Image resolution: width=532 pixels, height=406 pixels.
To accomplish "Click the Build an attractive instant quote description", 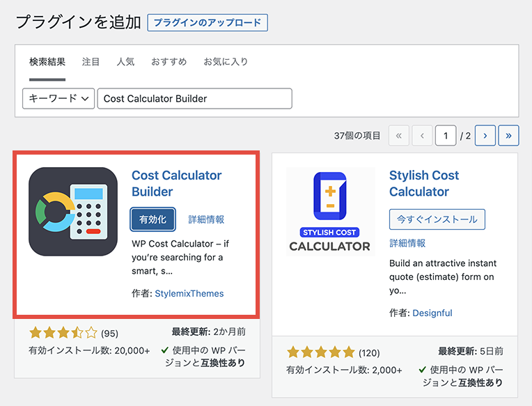I will coord(443,276).
